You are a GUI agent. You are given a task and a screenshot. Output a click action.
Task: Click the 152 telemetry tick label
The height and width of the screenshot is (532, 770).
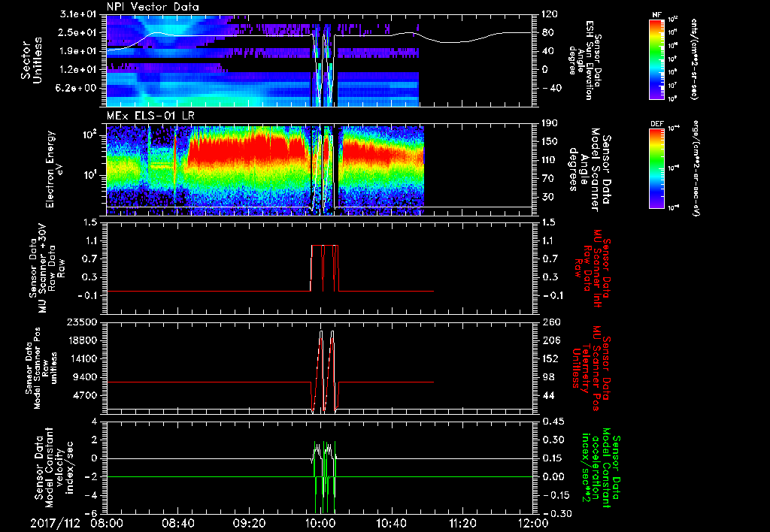point(550,359)
